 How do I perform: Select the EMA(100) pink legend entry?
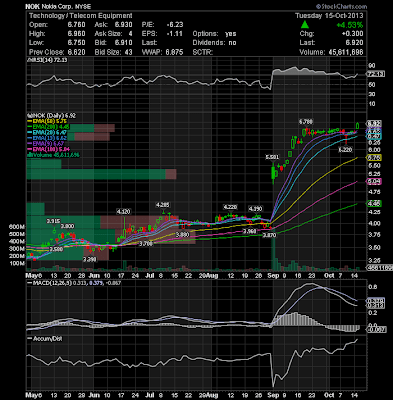[49, 149]
